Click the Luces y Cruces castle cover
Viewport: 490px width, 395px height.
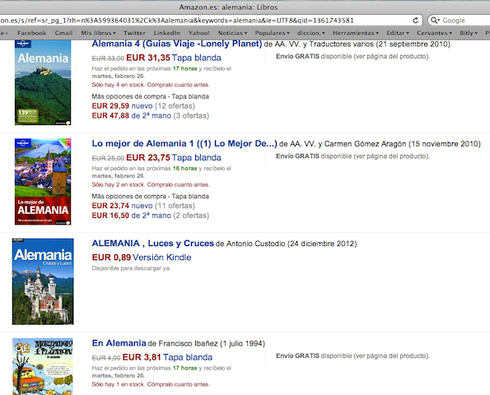43,281
